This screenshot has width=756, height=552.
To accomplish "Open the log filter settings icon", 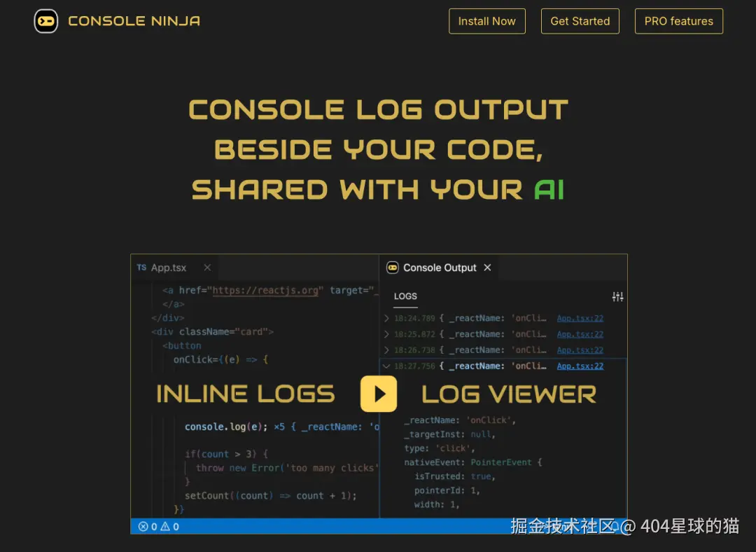I will click(617, 297).
